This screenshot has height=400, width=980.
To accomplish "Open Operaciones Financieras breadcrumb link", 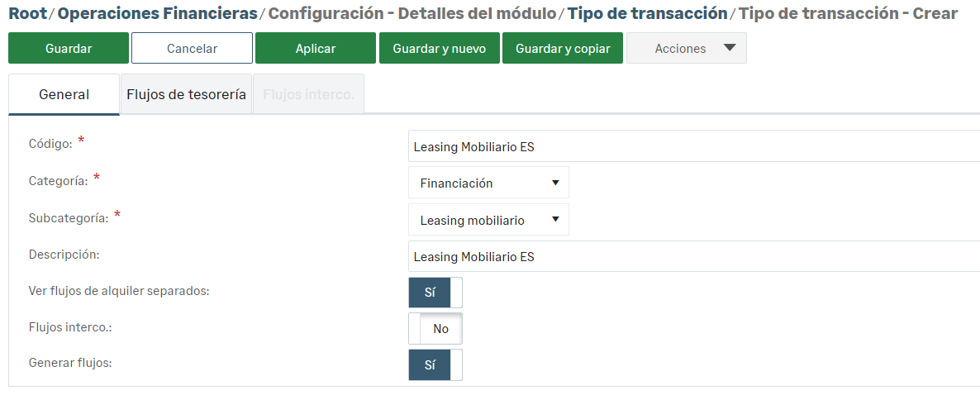I will point(158,14).
